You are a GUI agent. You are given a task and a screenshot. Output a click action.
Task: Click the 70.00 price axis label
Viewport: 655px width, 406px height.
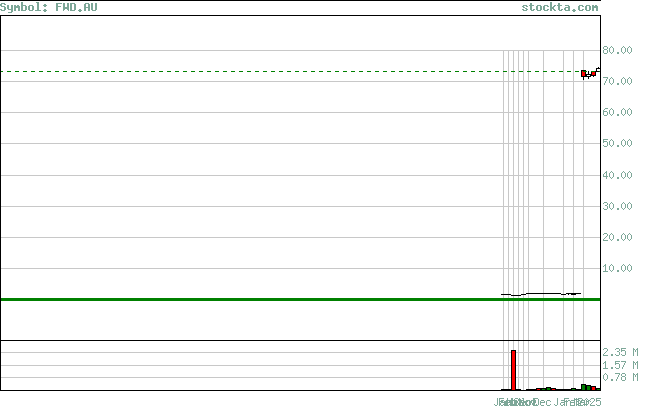(x=617, y=81)
